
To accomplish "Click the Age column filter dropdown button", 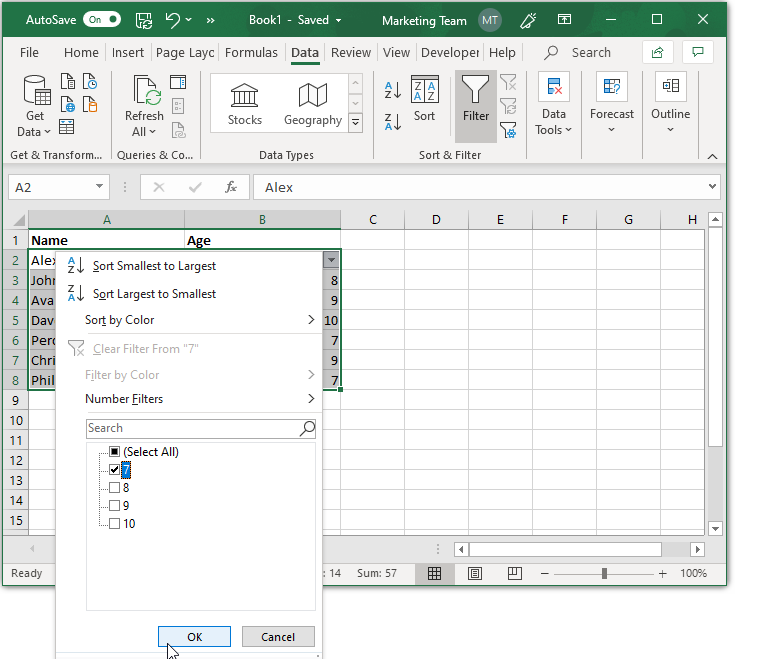I will [x=331, y=260].
